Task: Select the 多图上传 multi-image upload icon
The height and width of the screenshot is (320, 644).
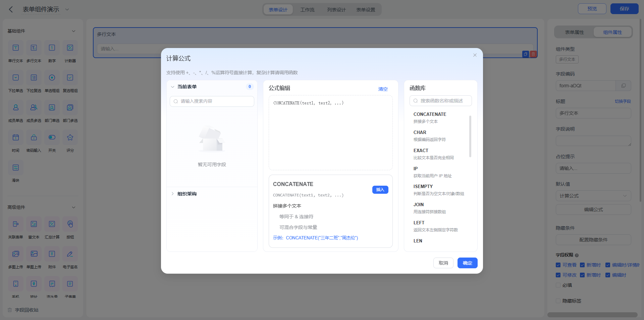Action: (16, 254)
